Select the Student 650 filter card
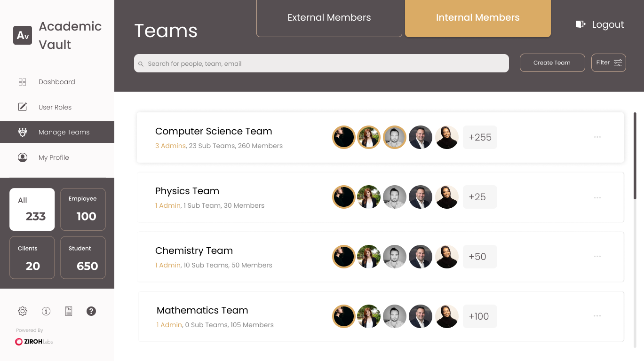The image size is (644, 361). tap(83, 258)
